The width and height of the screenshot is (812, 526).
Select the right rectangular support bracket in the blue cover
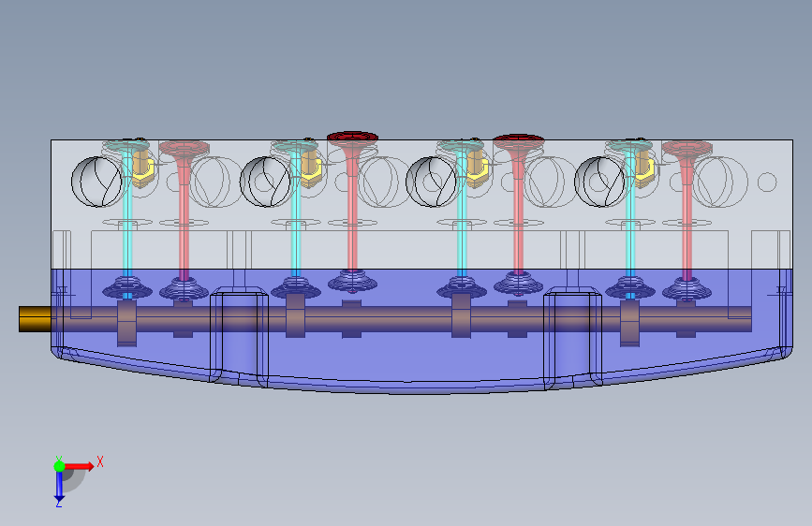(x=573, y=337)
